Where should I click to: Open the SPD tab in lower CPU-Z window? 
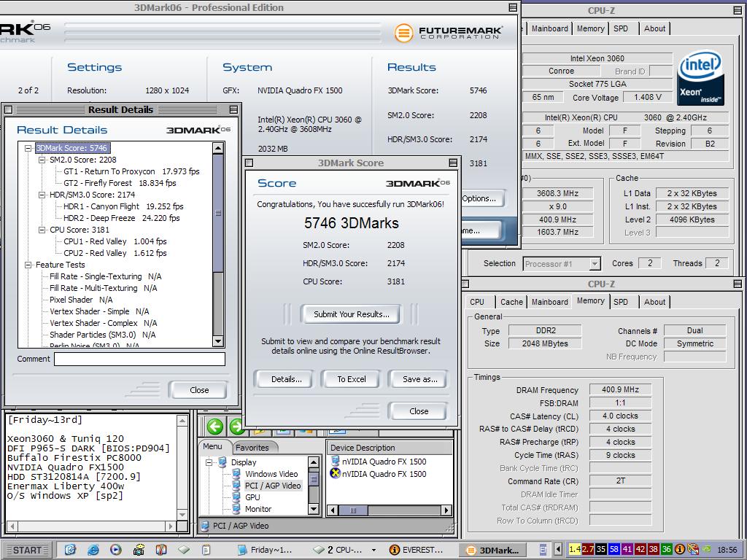(x=621, y=302)
